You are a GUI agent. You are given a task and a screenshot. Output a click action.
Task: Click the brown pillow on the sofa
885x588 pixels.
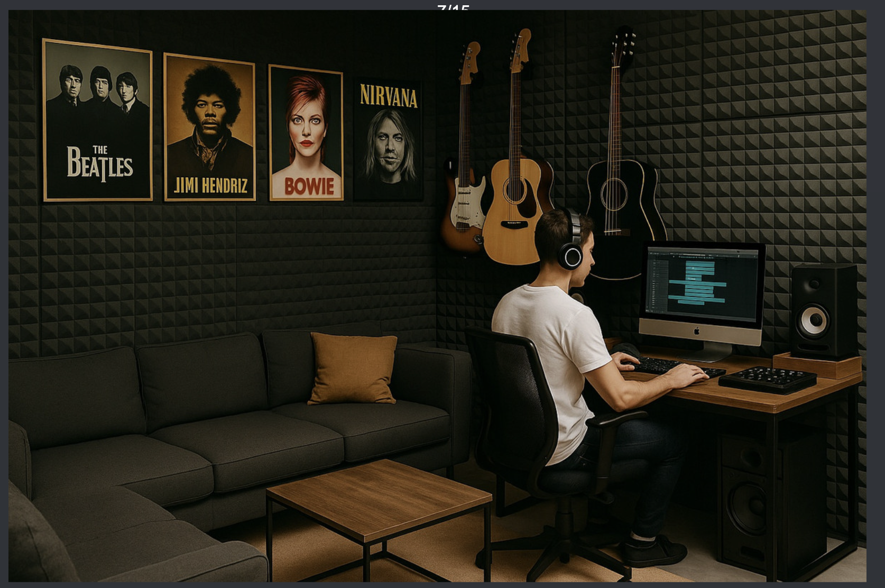(x=353, y=368)
